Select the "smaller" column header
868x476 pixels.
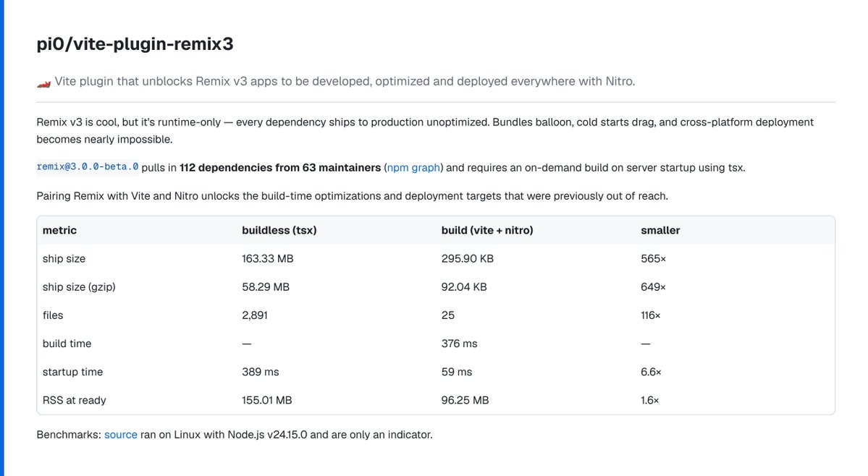click(660, 231)
